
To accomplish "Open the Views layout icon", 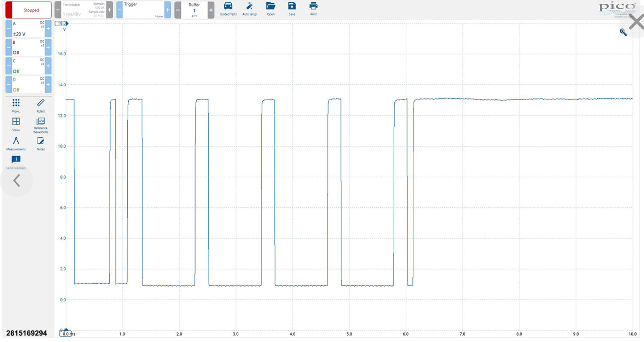I will click(16, 122).
